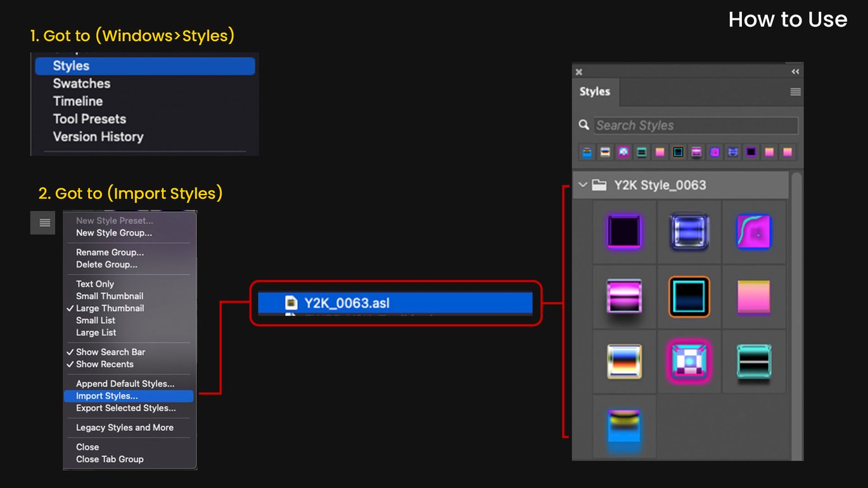The width and height of the screenshot is (868, 488).
Task: Toggle the Show Search Bar option
Action: click(110, 352)
